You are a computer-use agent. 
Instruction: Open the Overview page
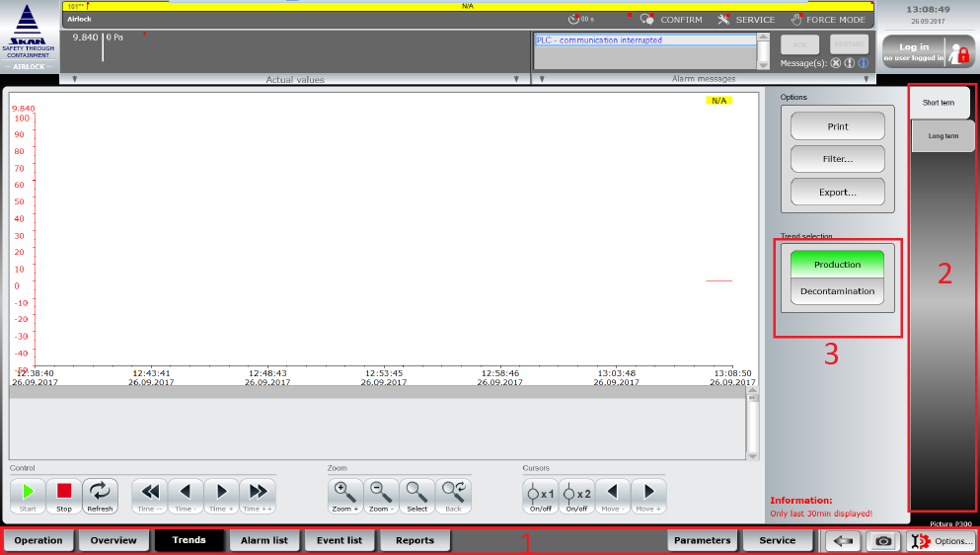113,540
